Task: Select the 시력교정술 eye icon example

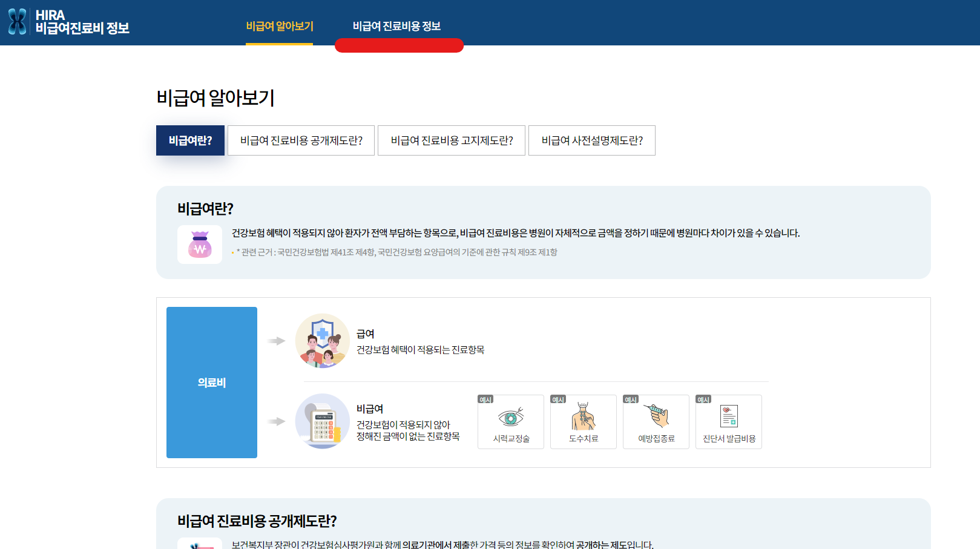Action: pyautogui.click(x=510, y=418)
